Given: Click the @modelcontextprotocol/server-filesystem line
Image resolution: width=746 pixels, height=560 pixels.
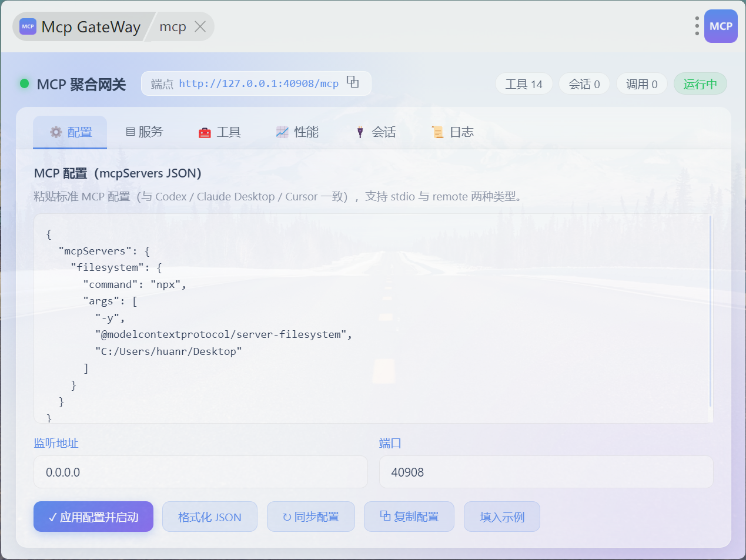Looking at the screenshot, I should click(x=224, y=334).
